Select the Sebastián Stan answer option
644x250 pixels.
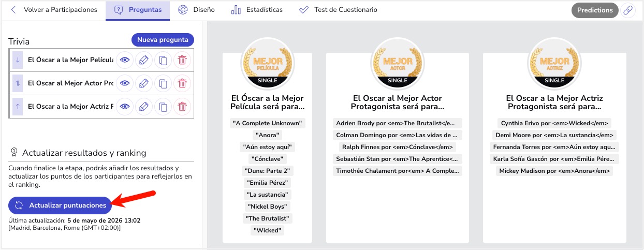397,159
